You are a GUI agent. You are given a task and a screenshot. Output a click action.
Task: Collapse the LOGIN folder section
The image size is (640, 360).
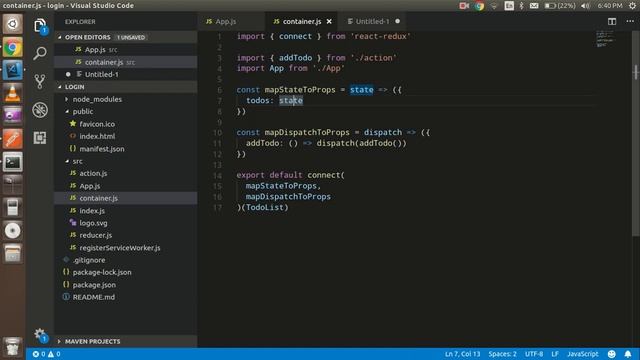point(126,87)
